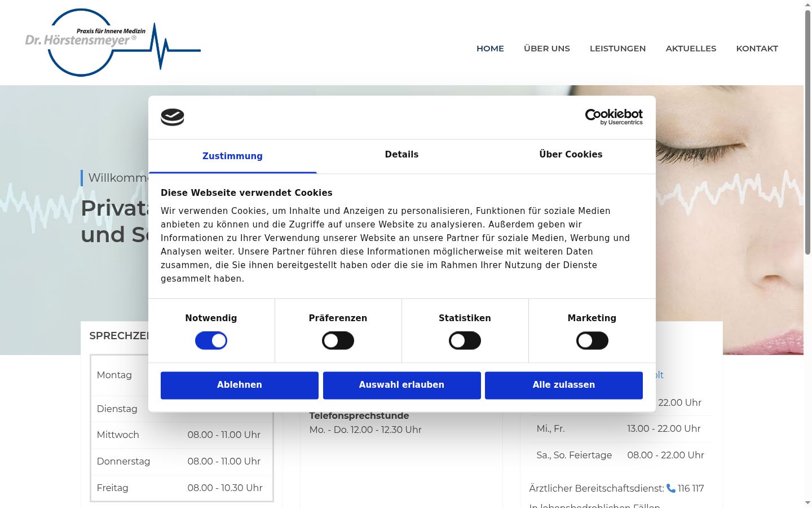Click the phone icon beside 116 117
812x508 pixels.
click(671, 488)
